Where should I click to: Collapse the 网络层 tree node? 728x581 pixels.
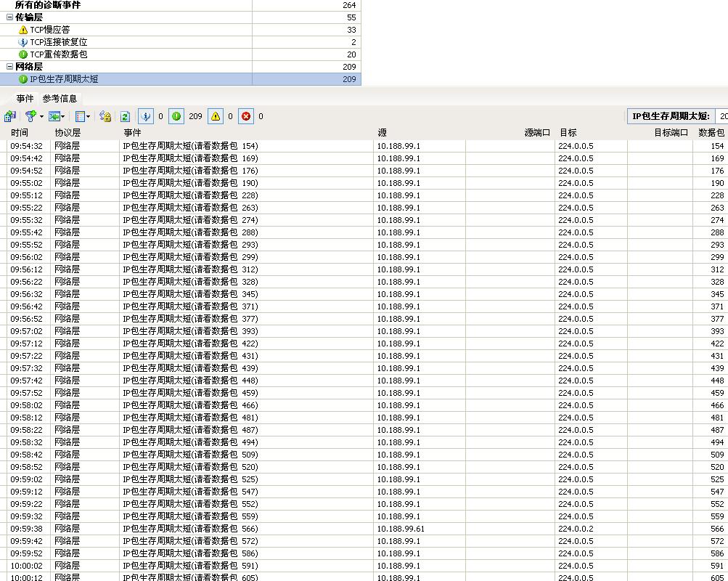[x=9, y=67]
